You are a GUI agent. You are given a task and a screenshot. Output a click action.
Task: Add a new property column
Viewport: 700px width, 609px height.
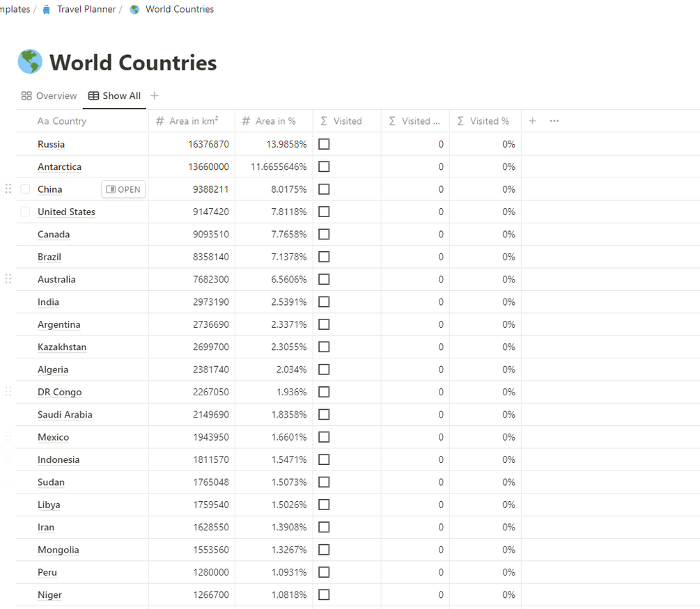(532, 121)
